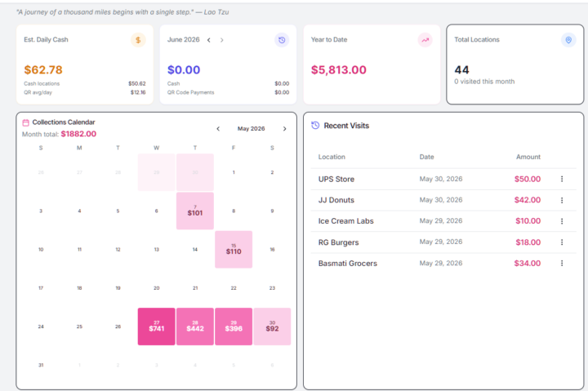Go to previous month on June 2026 card
Screen dimensions: 588x391
point(209,40)
